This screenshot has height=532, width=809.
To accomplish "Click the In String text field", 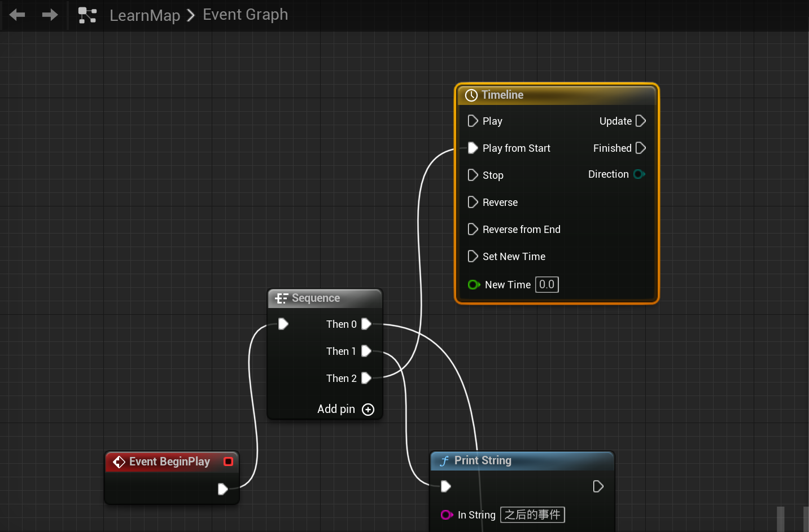I will [x=532, y=515].
